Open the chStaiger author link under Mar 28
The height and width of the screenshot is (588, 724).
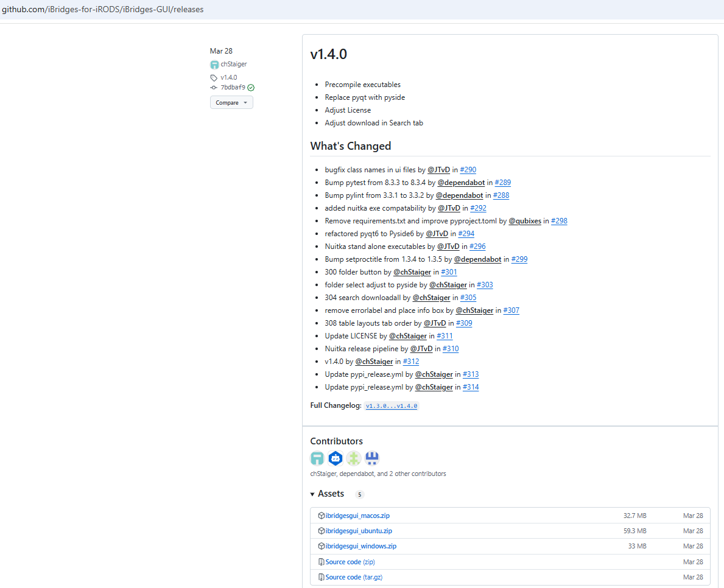pos(234,64)
